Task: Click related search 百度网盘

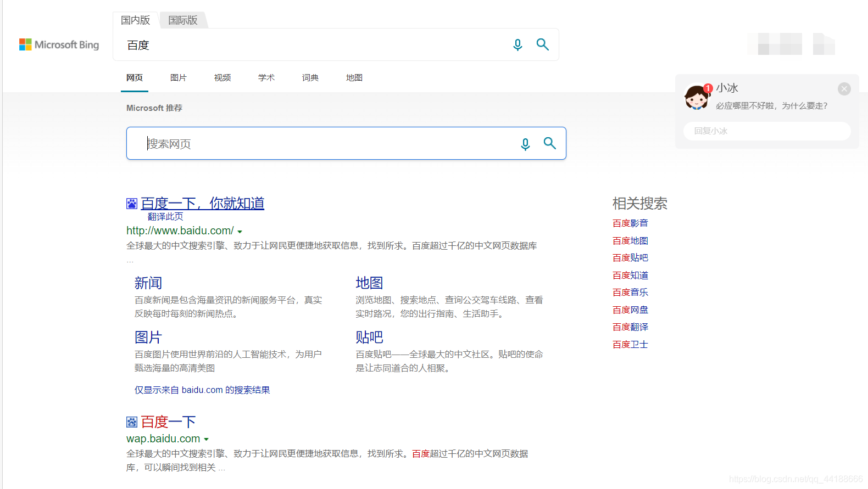Action: [630, 310]
